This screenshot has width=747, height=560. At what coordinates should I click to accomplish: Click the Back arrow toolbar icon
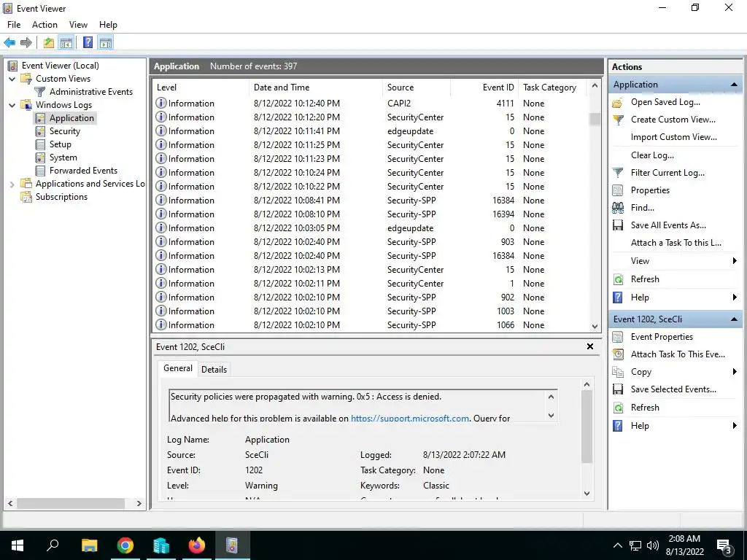(9, 43)
